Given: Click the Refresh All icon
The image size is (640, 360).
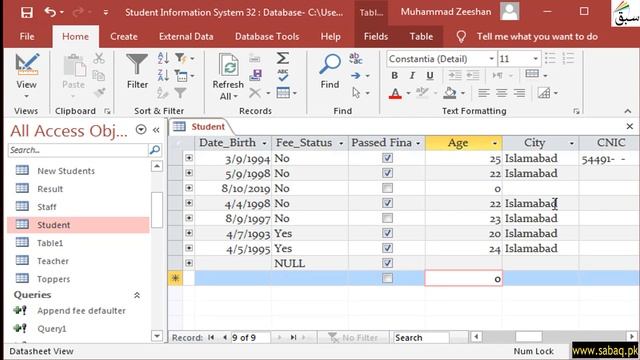Looking at the screenshot, I should [x=229, y=64].
